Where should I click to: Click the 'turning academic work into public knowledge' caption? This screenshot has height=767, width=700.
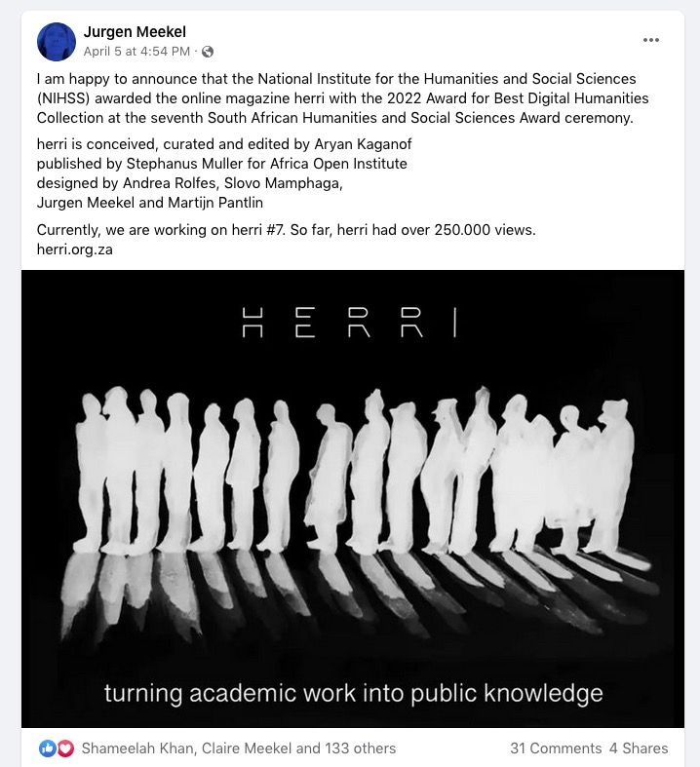coord(353,694)
